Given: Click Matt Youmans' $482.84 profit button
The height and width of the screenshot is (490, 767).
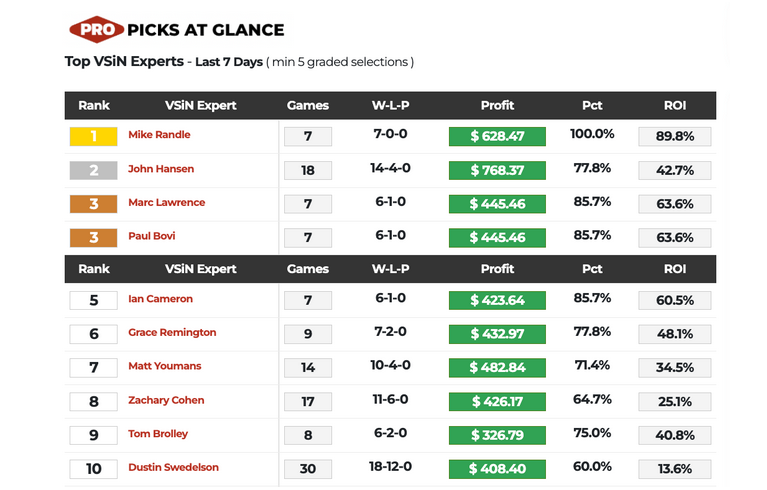Looking at the screenshot, I should point(497,367).
